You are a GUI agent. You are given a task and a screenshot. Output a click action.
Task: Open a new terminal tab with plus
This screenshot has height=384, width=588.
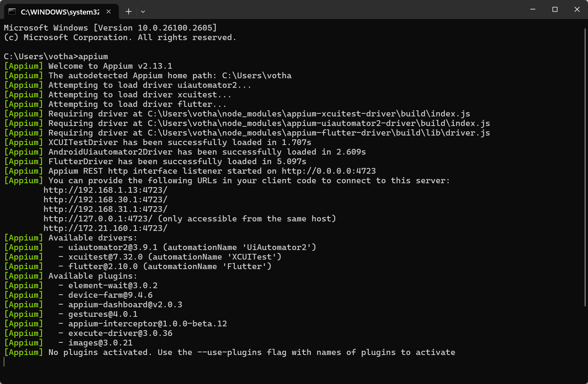click(x=129, y=11)
